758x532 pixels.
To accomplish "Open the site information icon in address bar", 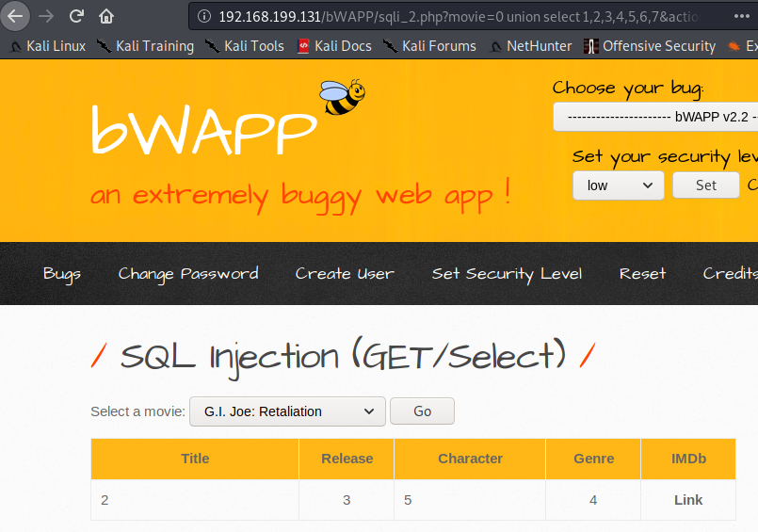I will pyautogui.click(x=204, y=16).
